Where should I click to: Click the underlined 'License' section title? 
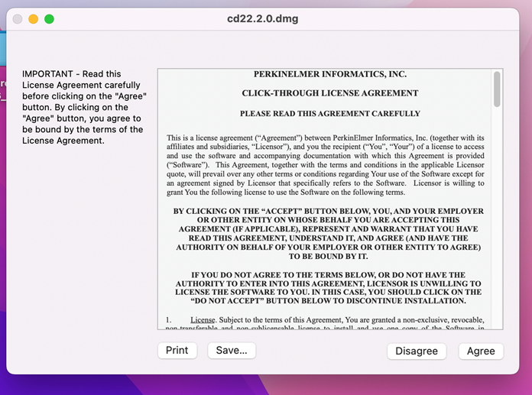tap(203, 319)
